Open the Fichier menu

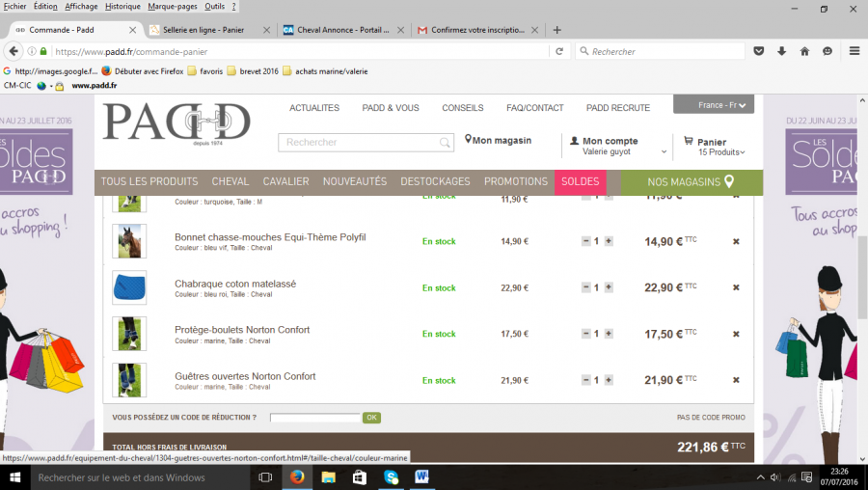point(14,6)
